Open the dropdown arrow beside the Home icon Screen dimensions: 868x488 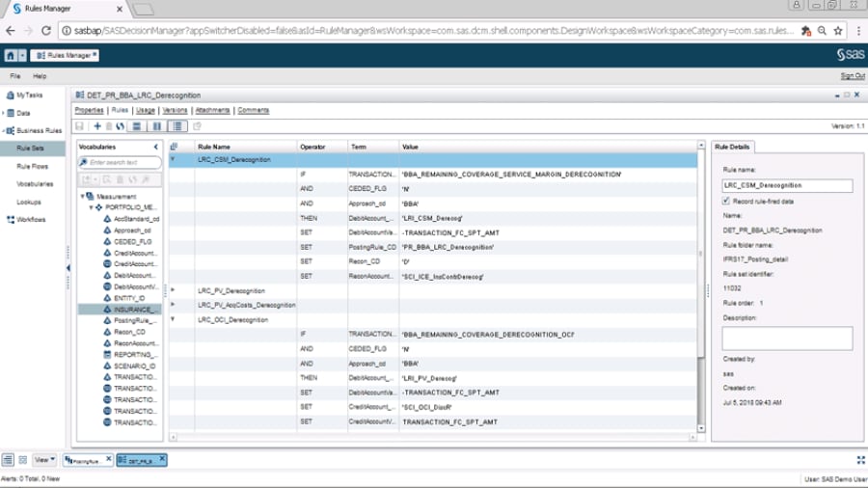22,55
